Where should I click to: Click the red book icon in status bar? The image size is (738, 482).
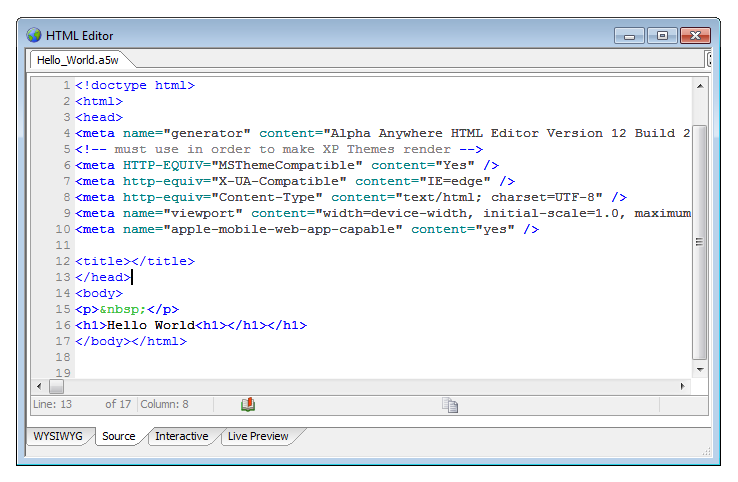tap(248, 404)
